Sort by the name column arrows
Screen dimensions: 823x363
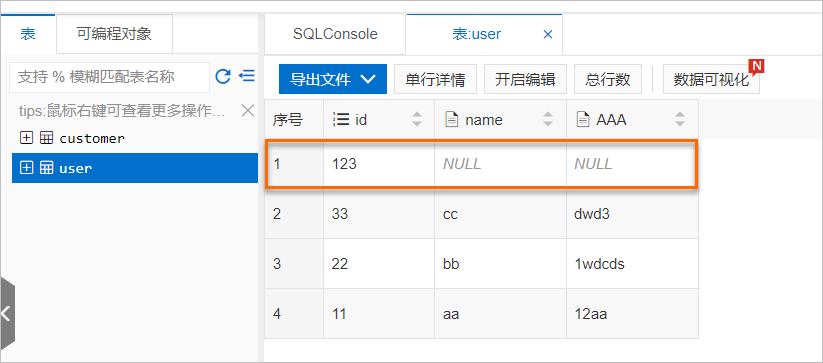[548, 119]
